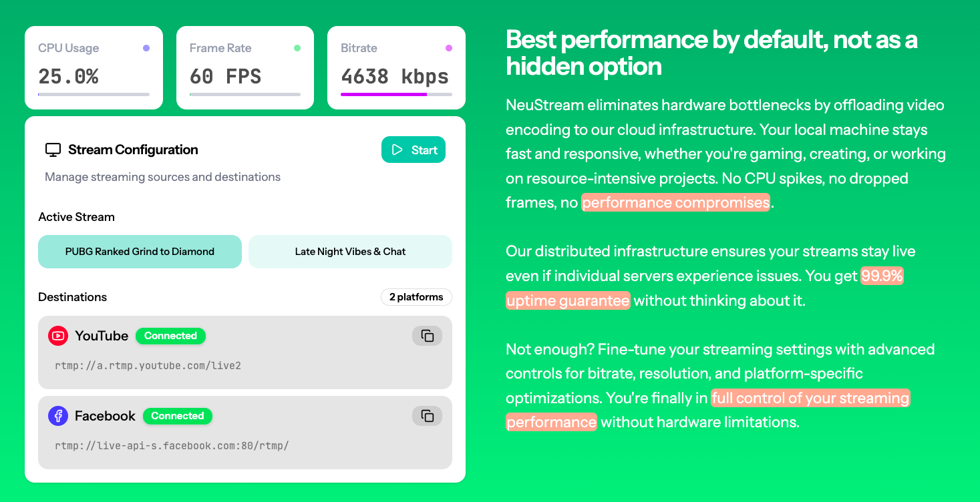Image resolution: width=980 pixels, height=502 pixels.
Task: Copy the YouTube RTMP URL
Action: click(x=427, y=336)
